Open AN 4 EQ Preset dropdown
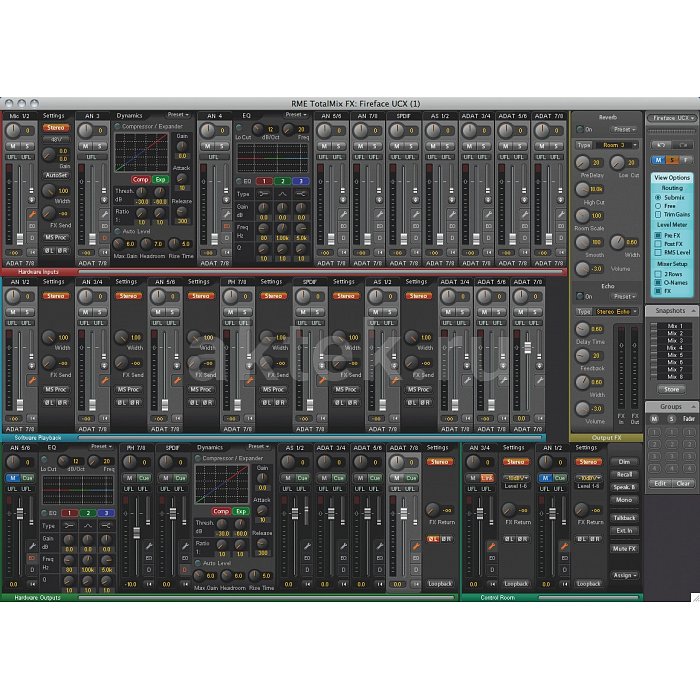The width and height of the screenshot is (700, 700). tap(296, 115)
